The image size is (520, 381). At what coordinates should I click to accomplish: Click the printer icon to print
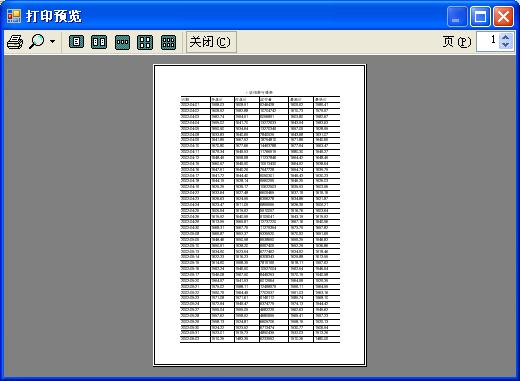click(15, 42)
